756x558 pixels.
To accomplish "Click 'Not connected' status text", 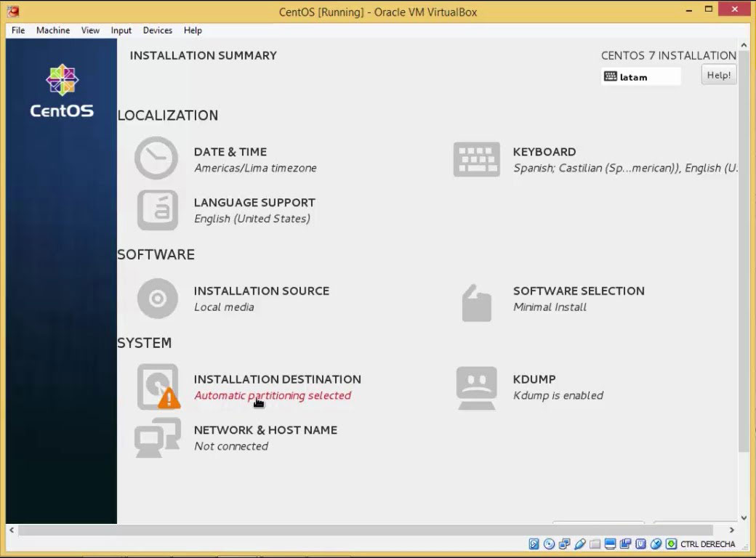I will pyautogui.click(x=231, y=446).
